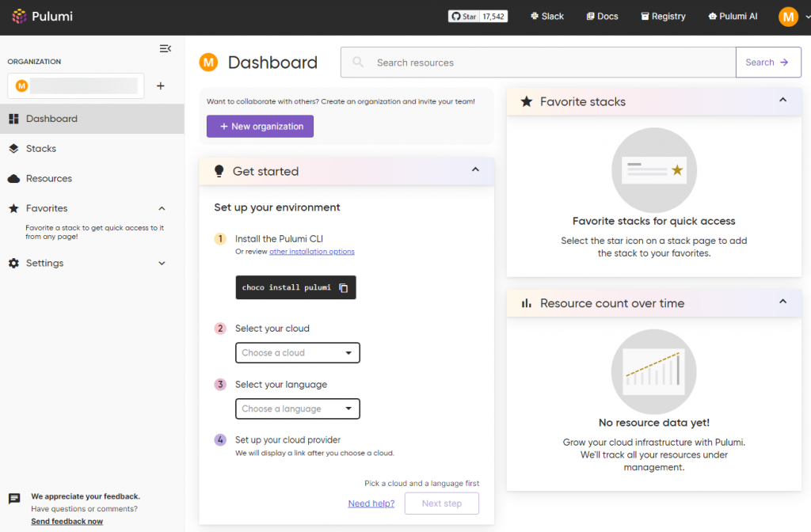Click the feedback chat bubble icon

pyautogui.click(x=14, y=499)
